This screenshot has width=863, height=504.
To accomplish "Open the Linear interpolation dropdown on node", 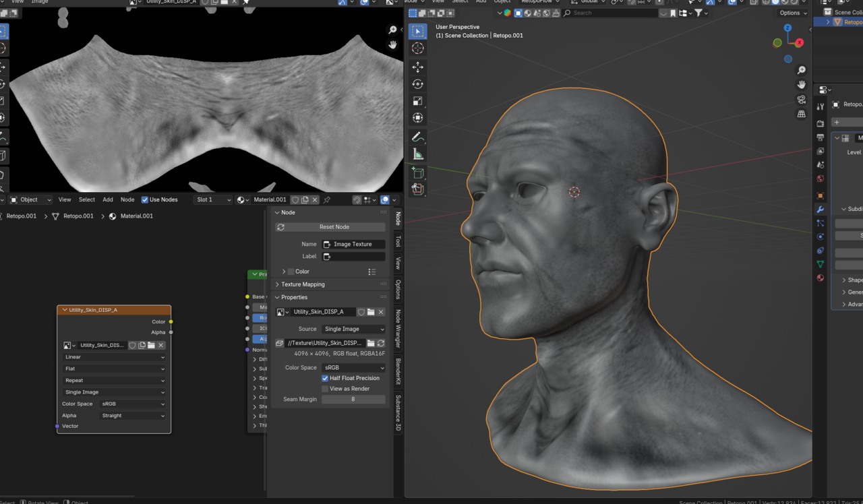I will [x=114, y=357].
